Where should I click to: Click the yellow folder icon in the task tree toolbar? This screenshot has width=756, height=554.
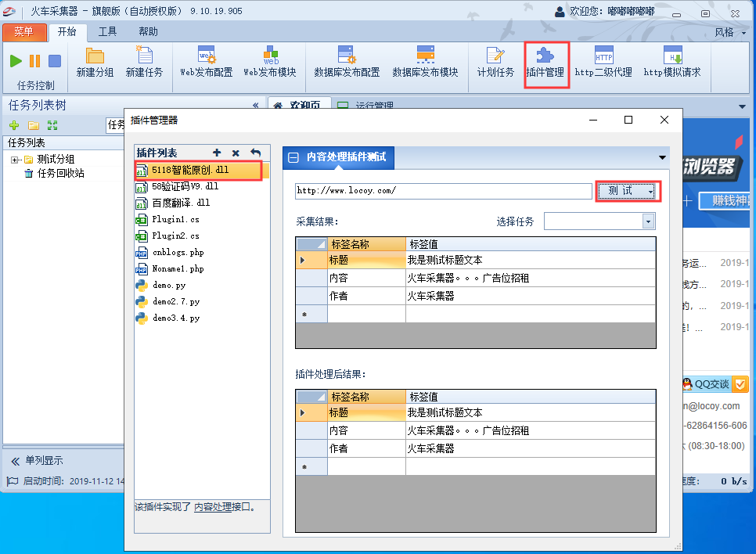34,125
